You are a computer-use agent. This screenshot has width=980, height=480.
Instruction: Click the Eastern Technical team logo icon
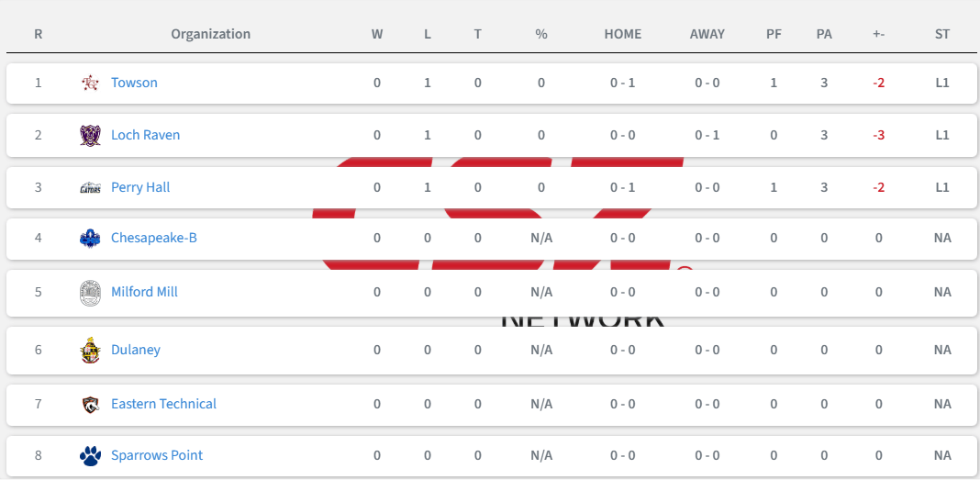(x=90, y=405)
